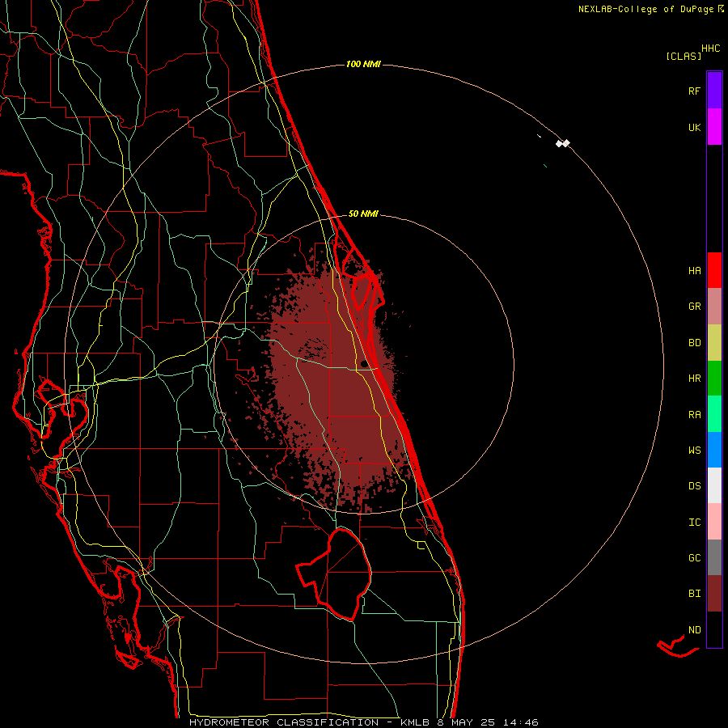Click the "HYDROMETEOR CLASSIFICATION" title text
The image size is (728, 728).
(x=284, y=722)
